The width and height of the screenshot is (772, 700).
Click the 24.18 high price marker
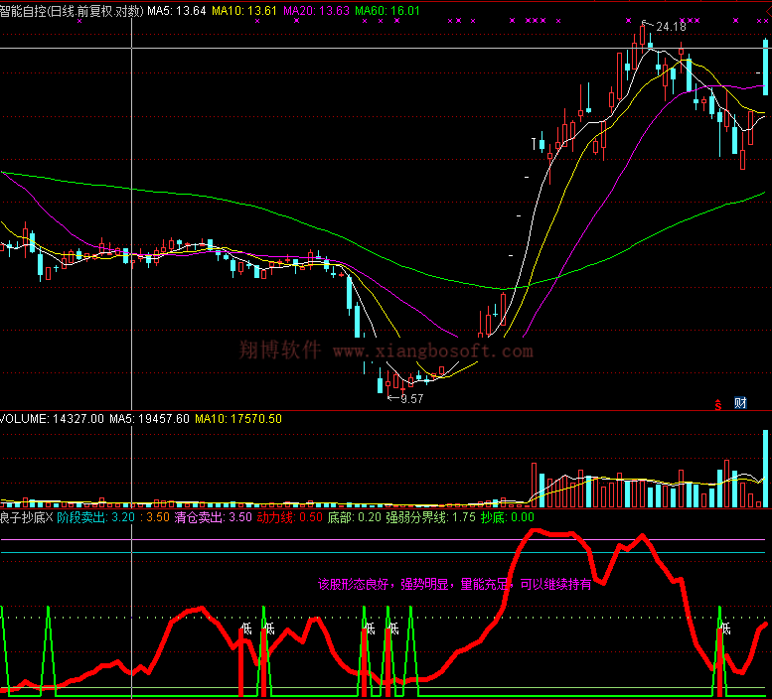[671, 27]
